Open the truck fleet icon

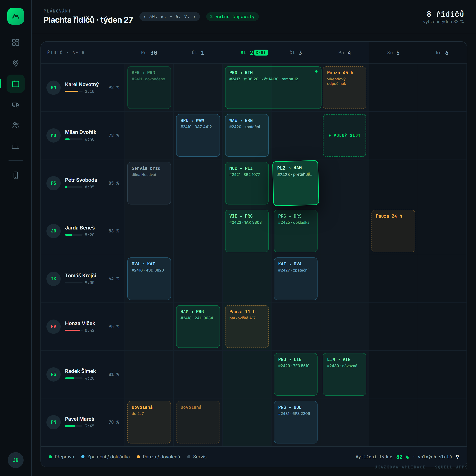tap(15, 105)
